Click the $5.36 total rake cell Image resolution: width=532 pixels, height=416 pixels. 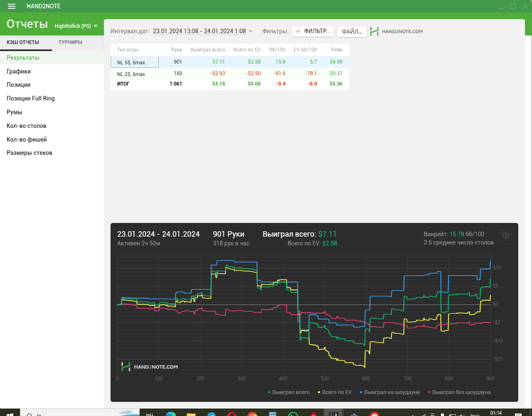[x=336, y=84]
